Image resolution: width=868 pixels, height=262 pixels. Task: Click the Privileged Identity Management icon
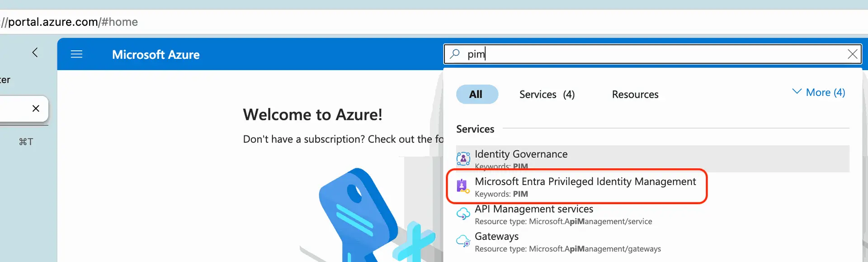[463, 186]
